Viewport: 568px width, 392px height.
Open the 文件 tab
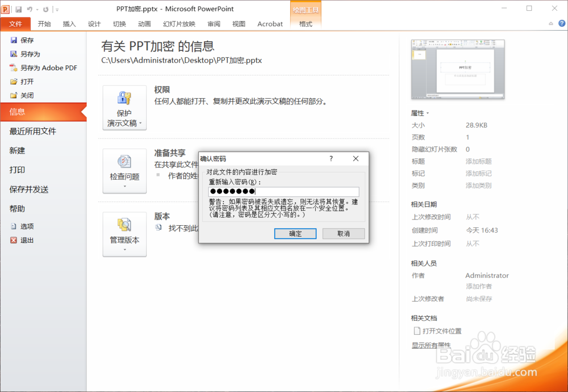[15, 24]
